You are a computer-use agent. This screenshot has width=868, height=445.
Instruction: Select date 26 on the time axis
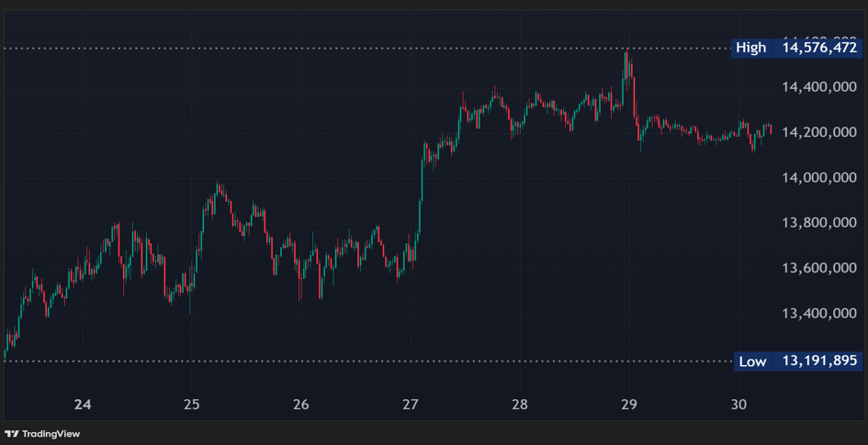[x=301, y=405]
